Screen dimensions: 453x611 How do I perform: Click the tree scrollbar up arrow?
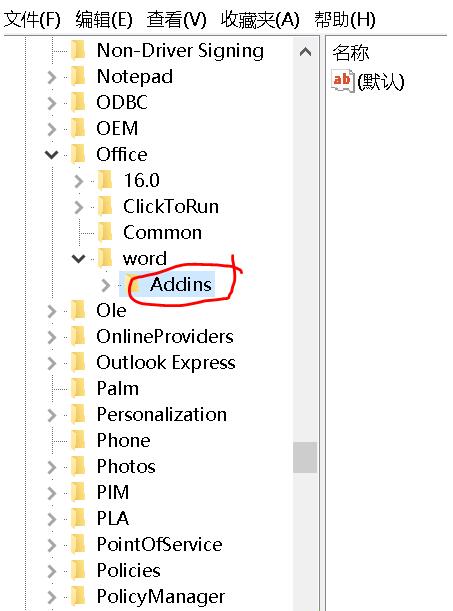click(305, 52)
